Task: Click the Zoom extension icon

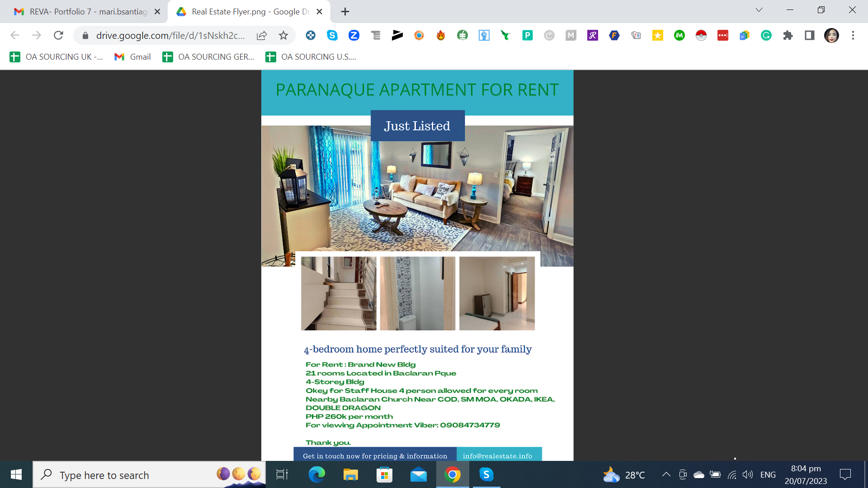Action: [354, 35]
